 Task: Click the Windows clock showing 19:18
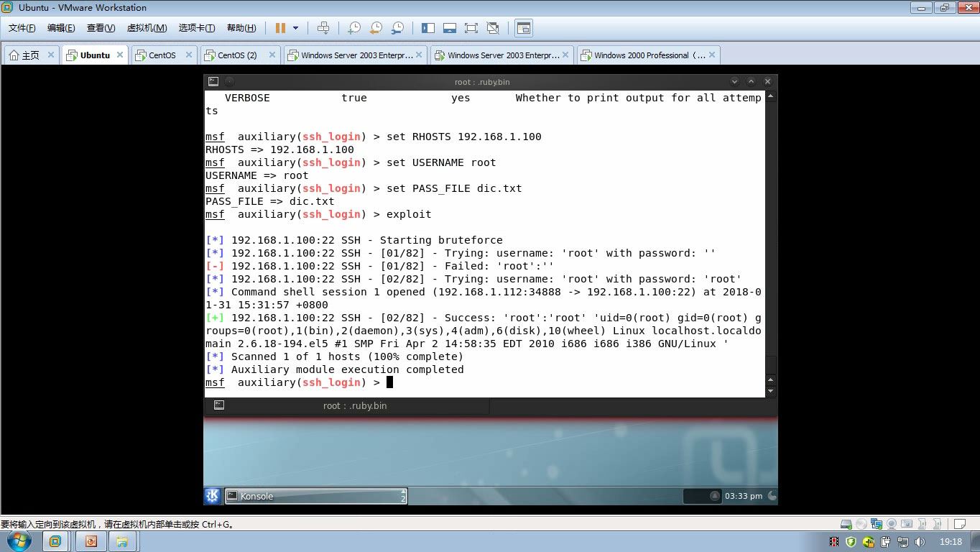(950, 542)
